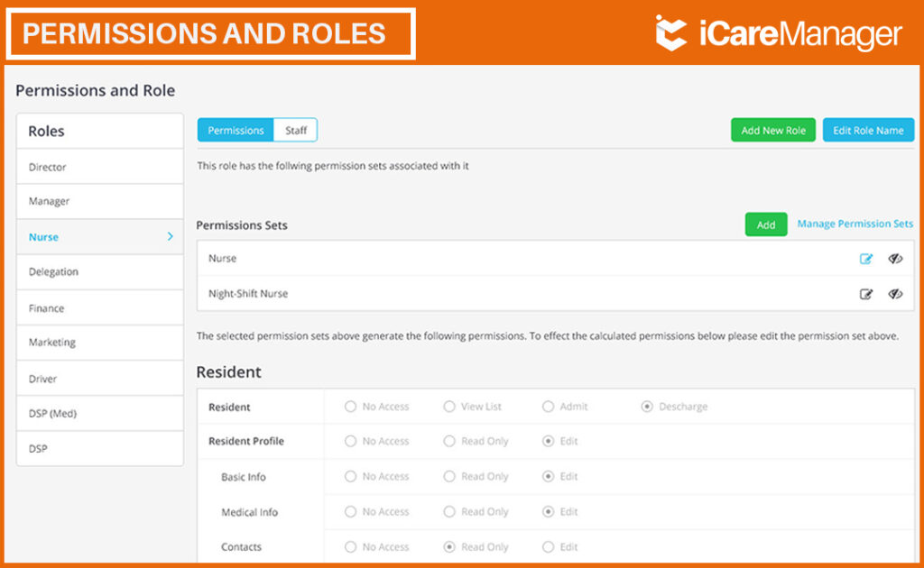
Task: Click the Add New Role button
Action: click(773, 130)
